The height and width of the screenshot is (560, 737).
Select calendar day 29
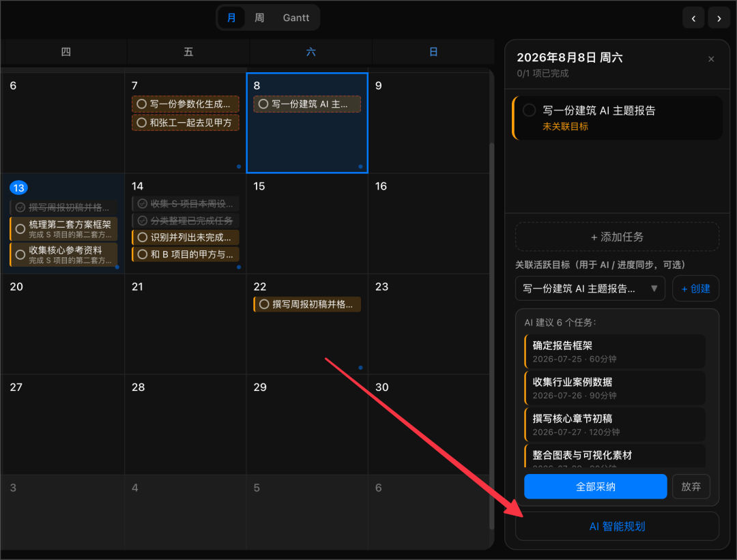tap(307, 425)
